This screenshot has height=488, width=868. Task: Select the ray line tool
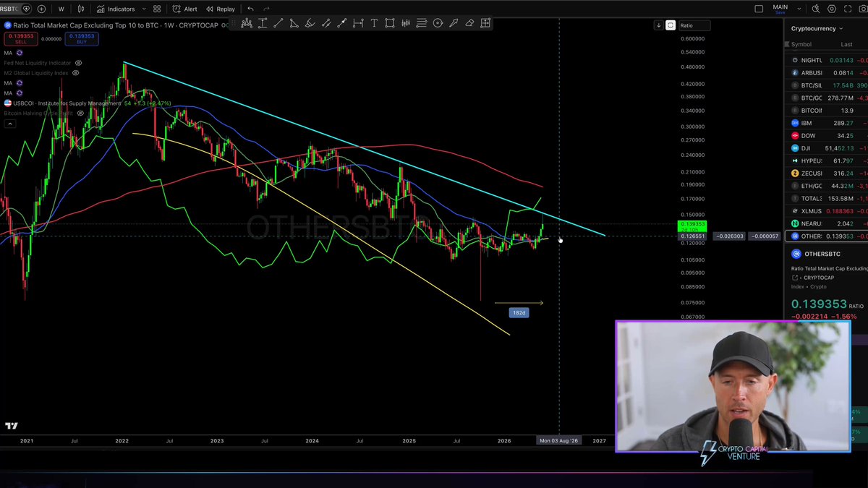pyautogui.click(x=341, y=23)
